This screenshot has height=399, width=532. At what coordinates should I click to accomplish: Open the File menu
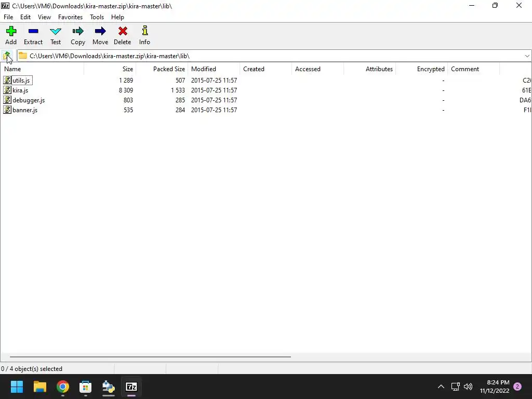point(8,17)
